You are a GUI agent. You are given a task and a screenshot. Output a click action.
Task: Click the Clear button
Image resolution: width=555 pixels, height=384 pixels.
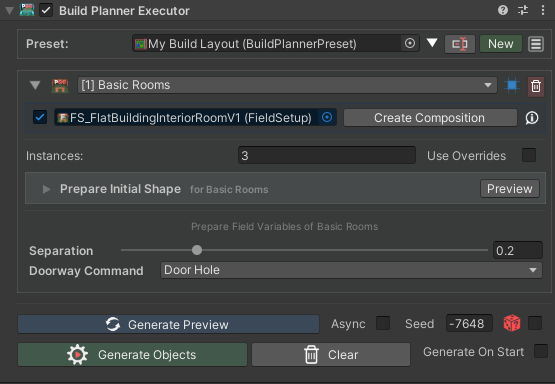pos(331,354)
